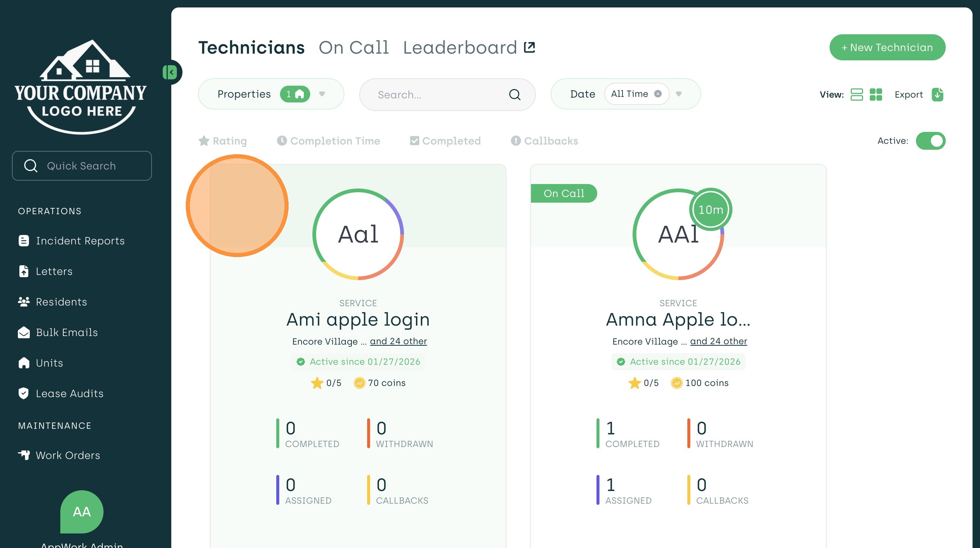Expand the Properties dropdown

tap(322, 94)
